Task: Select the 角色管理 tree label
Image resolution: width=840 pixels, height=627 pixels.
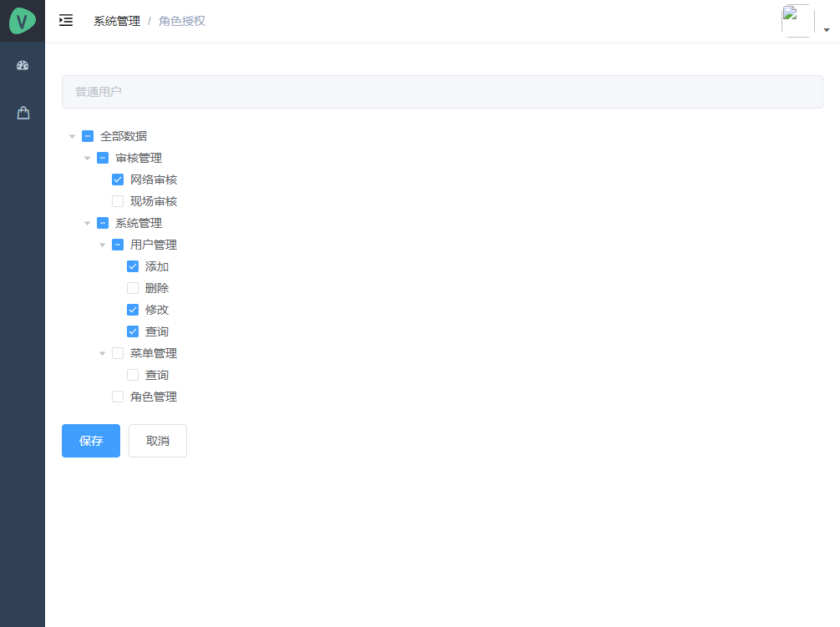Action: pyautogui.click(x=154, y=397)
